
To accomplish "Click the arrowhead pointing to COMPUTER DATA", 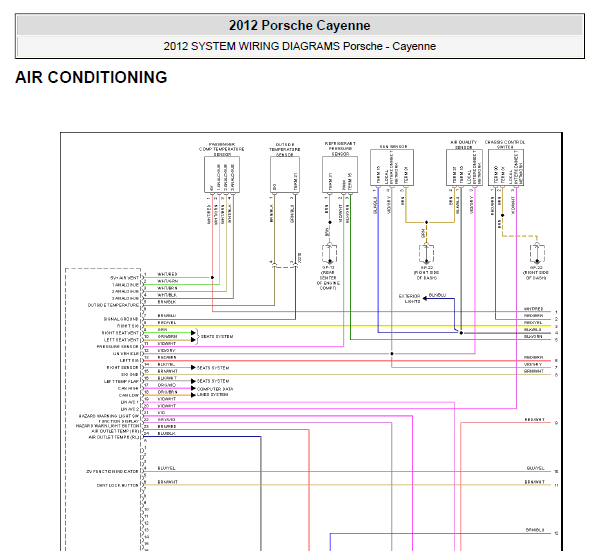I will click(x=193, y=389).
